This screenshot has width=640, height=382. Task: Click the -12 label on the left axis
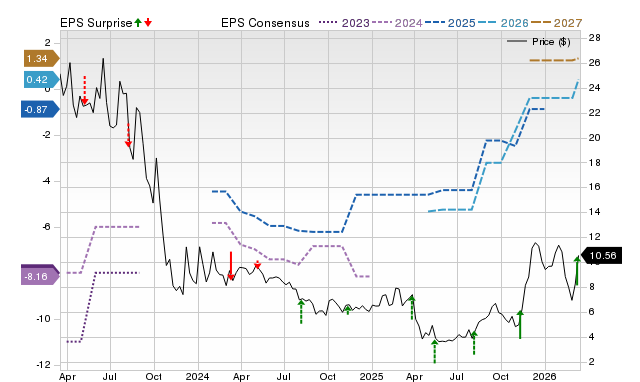43,365
